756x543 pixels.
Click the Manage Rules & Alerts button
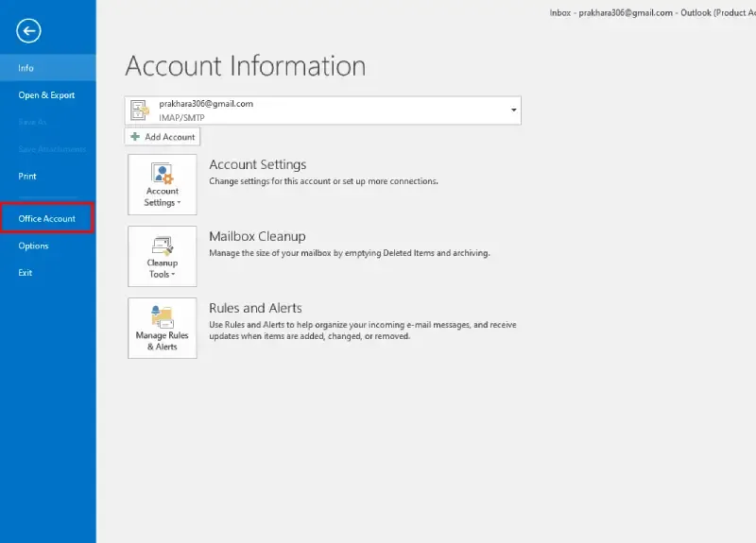[162, 328]
